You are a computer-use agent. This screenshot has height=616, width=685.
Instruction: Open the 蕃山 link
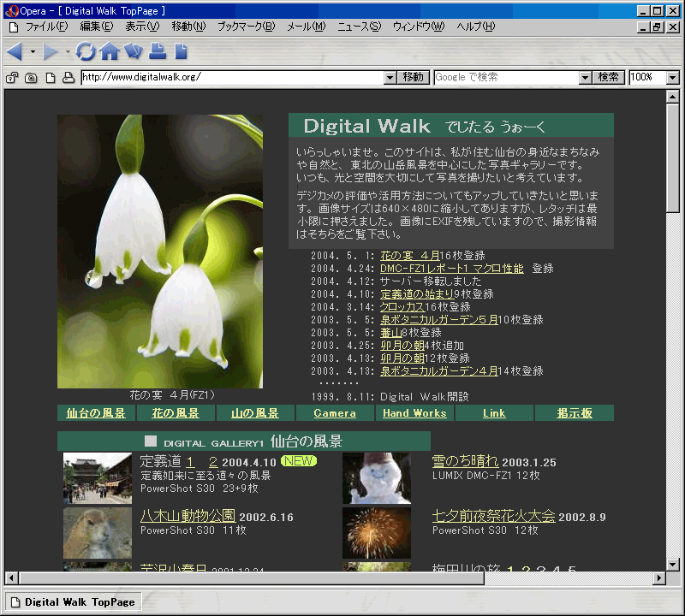(391, 333)
